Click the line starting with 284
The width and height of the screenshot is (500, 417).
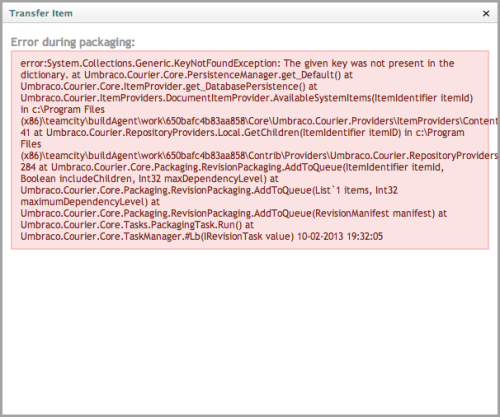click(232, 167)
